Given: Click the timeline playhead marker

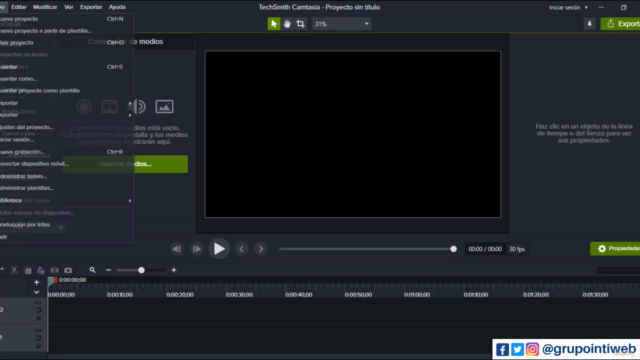Looking at the screenshot, I should 52,281.
